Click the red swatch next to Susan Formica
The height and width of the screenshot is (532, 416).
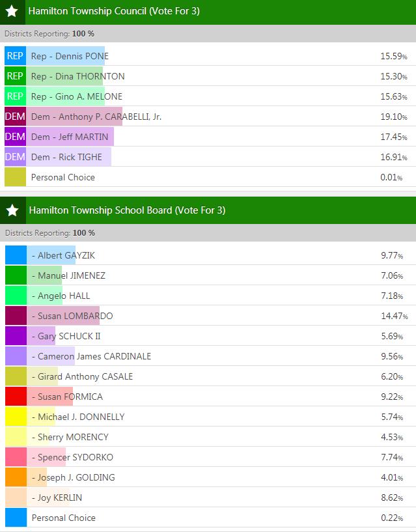point(15,397)
